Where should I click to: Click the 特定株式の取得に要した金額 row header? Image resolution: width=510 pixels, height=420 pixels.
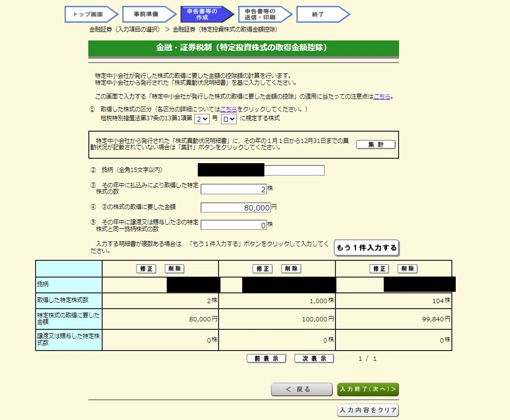click(x=69, y=319)
